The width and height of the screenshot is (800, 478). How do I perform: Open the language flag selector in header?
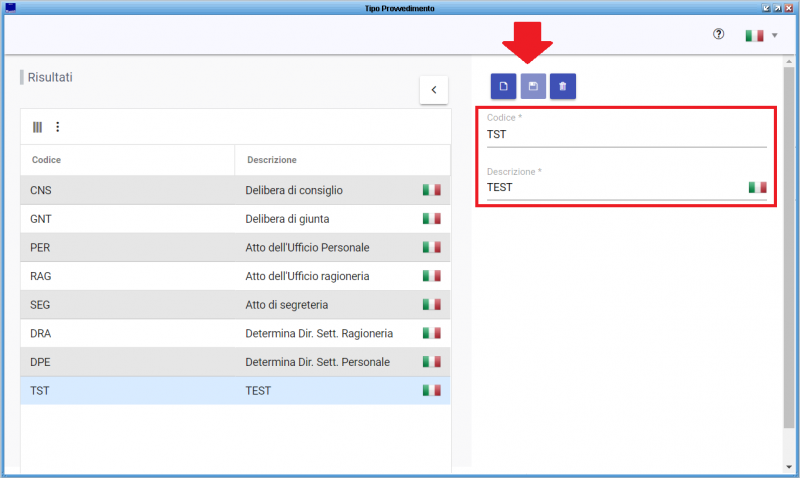pos(761,35)
